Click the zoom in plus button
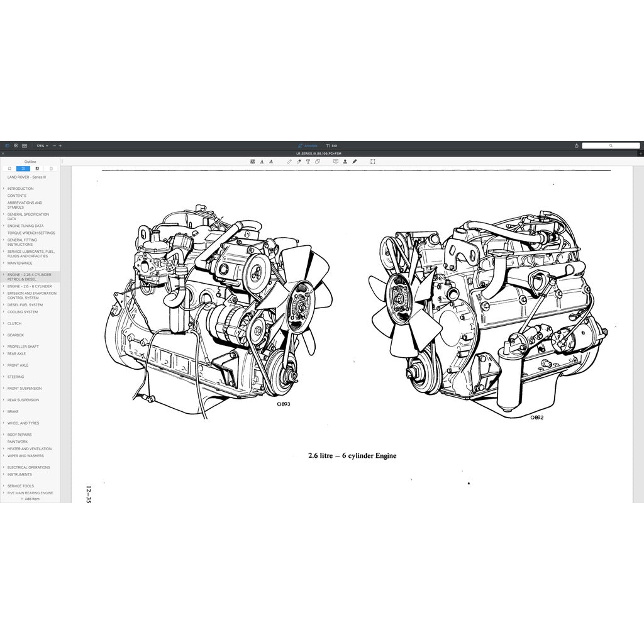 (x=60, y=145)
